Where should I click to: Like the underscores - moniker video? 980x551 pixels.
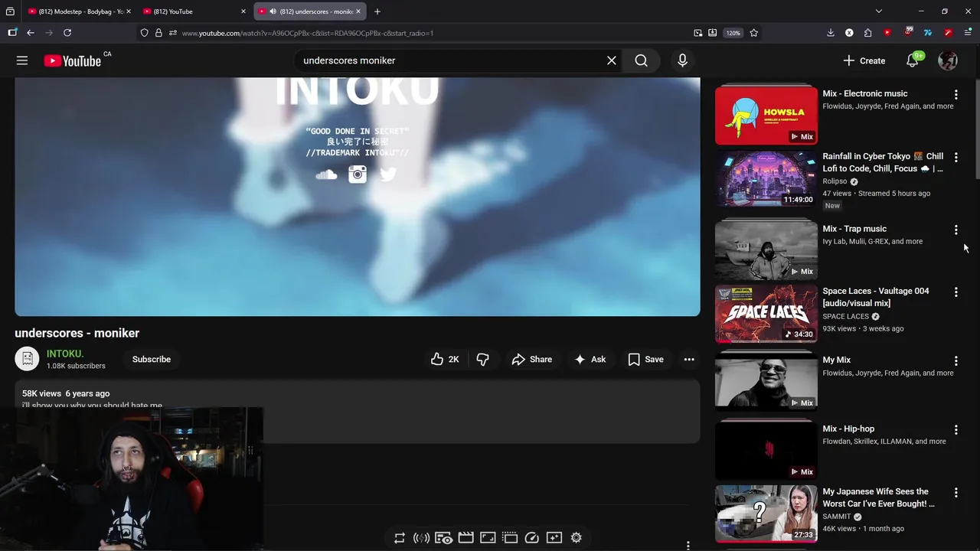point(445,359)
